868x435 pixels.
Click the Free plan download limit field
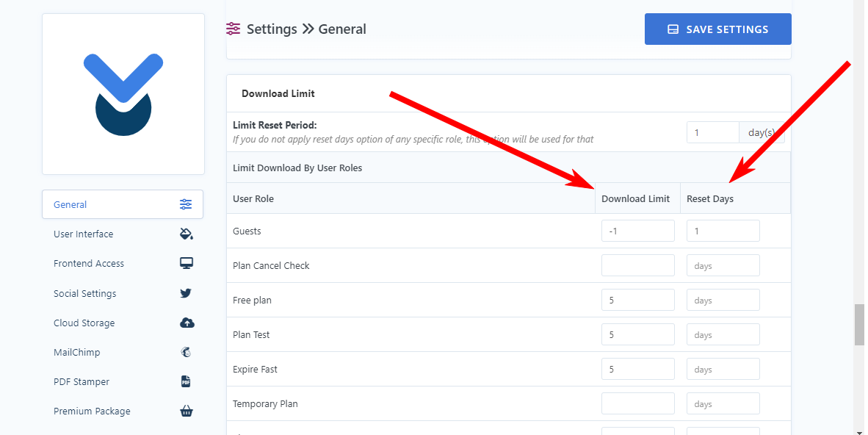637,301
